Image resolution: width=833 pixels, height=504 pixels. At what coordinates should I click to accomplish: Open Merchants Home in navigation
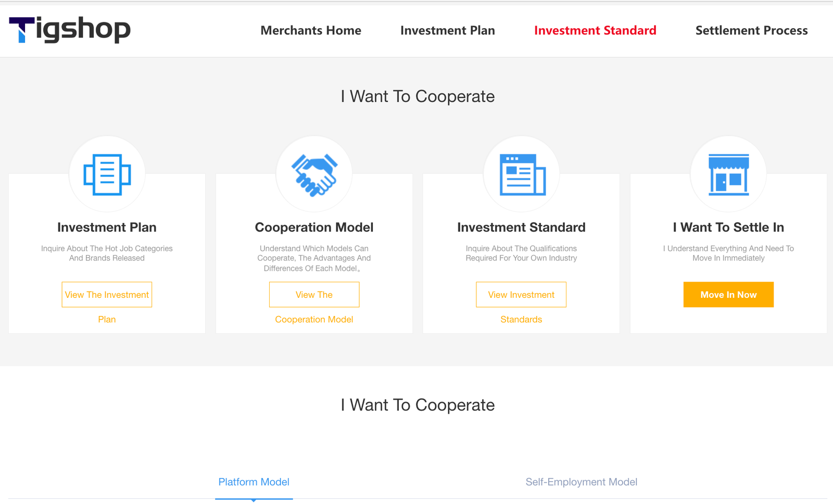311,30
